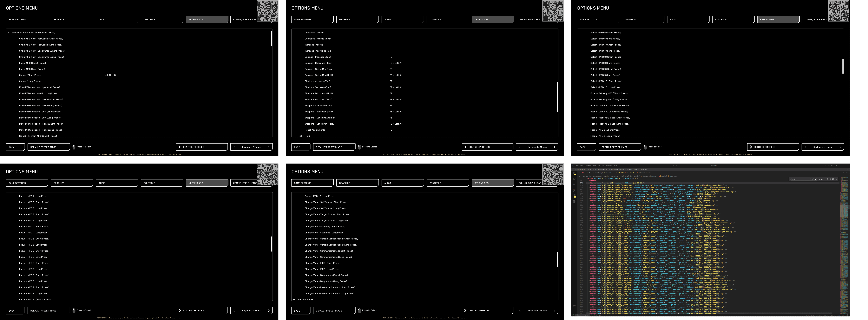Expand the Flight - HUD category
This screenshot has height=320, width=868.
click(294, 136)
